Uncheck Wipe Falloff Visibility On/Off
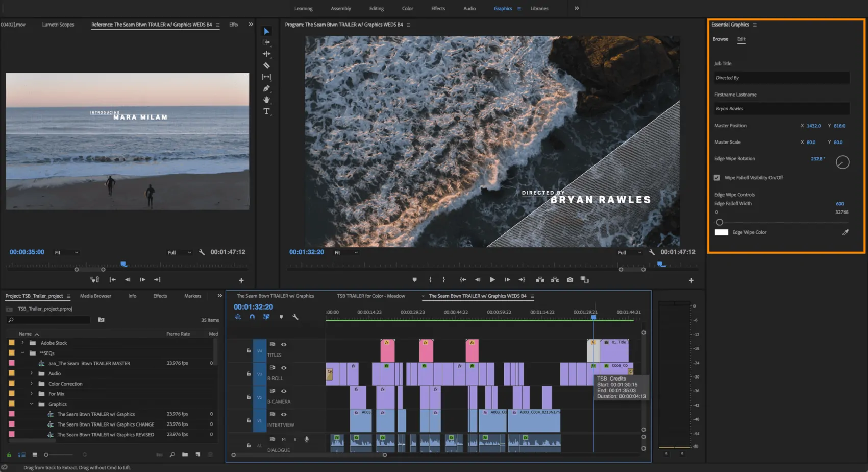 [x=717, y=177]
